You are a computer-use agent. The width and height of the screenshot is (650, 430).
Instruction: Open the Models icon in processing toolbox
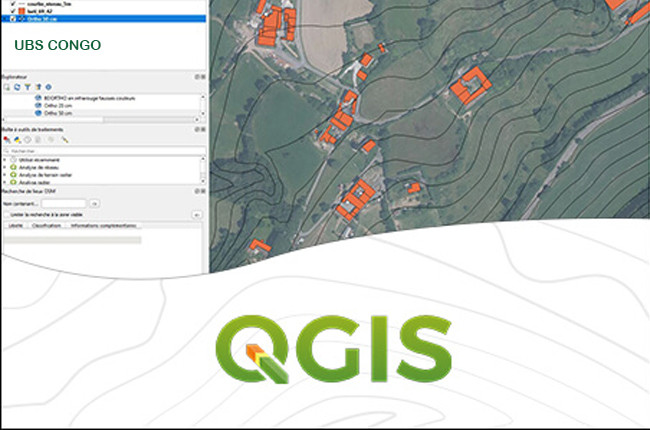[x=7, y=140]
